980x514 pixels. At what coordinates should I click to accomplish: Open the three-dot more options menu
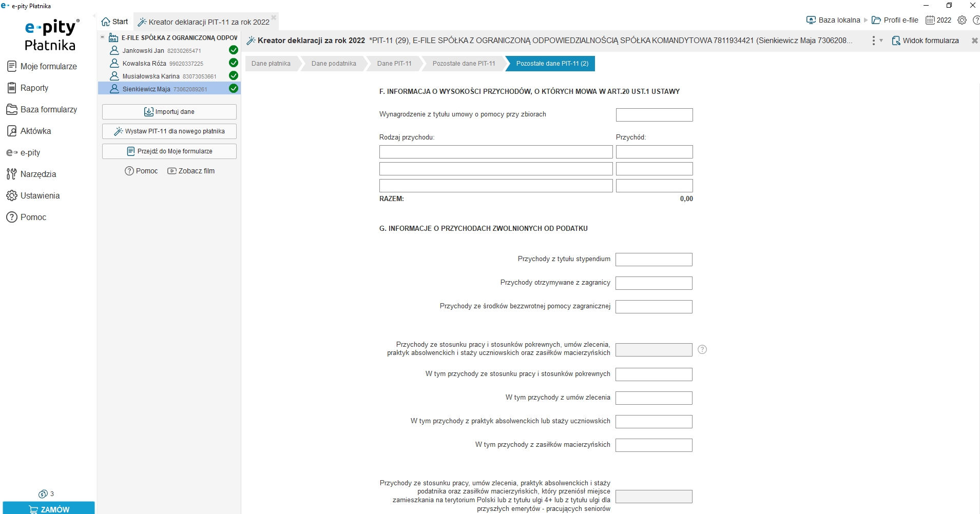(x=874, y=41)
